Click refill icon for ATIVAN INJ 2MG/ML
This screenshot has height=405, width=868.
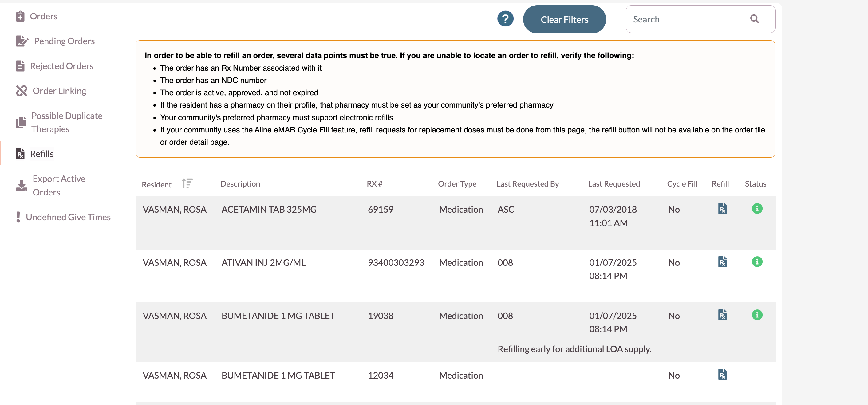[x=722, y=262]
